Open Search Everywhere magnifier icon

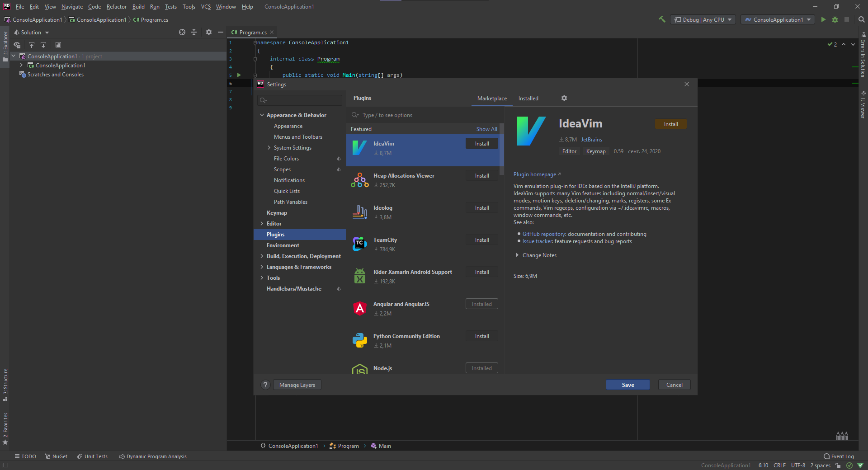pos(861,19)
